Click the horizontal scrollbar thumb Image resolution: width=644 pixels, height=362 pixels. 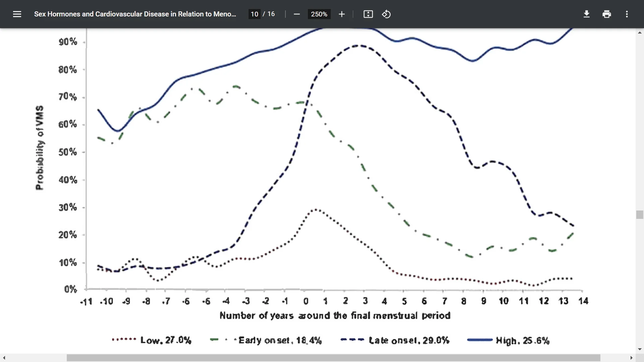click(333, 358)
